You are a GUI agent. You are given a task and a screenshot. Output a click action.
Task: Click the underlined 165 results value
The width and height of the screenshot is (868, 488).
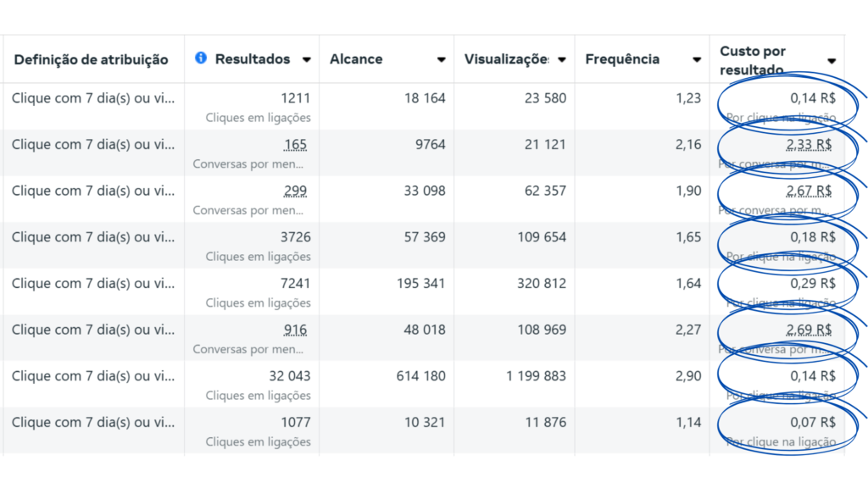click(x=296, y=145)
